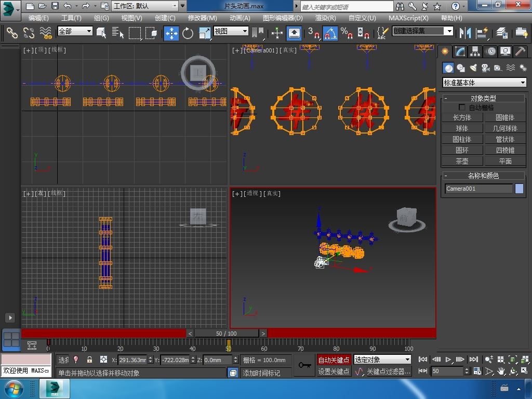Open 标准基本体 dropdown
Screen dimensions: 532x399
(485, 83)
